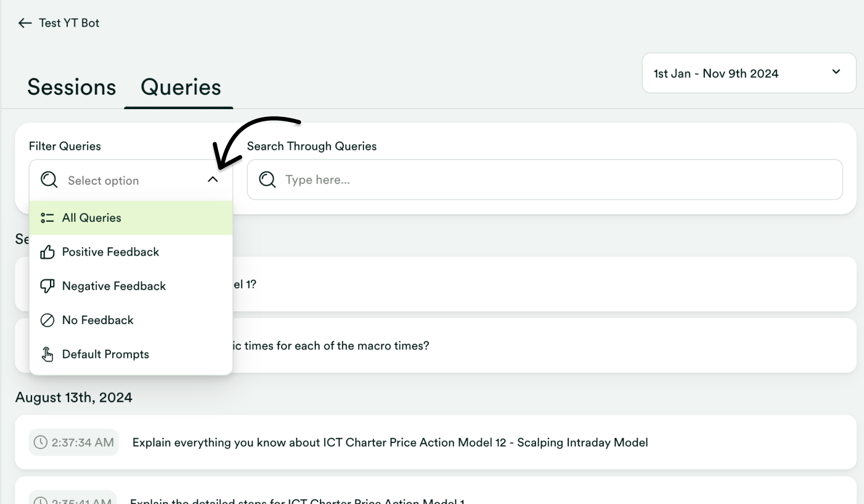Click the pointer icon beside Default Prompts
This screenshot has height=504, width=864.
click(48, 354)
